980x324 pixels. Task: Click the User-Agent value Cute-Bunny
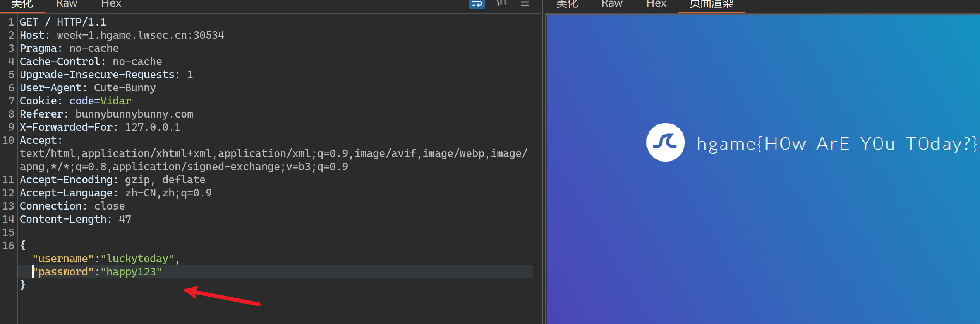(125, 88)
